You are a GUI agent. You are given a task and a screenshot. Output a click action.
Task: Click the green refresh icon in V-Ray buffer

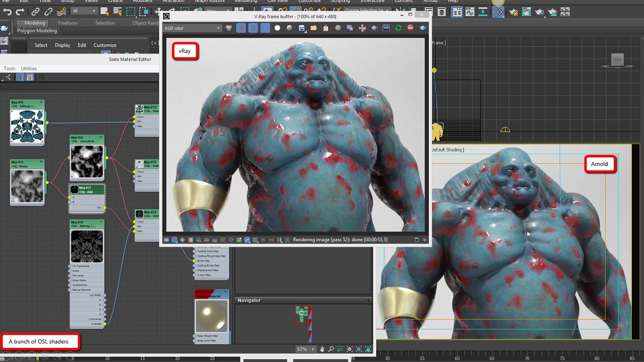[398, 28]
